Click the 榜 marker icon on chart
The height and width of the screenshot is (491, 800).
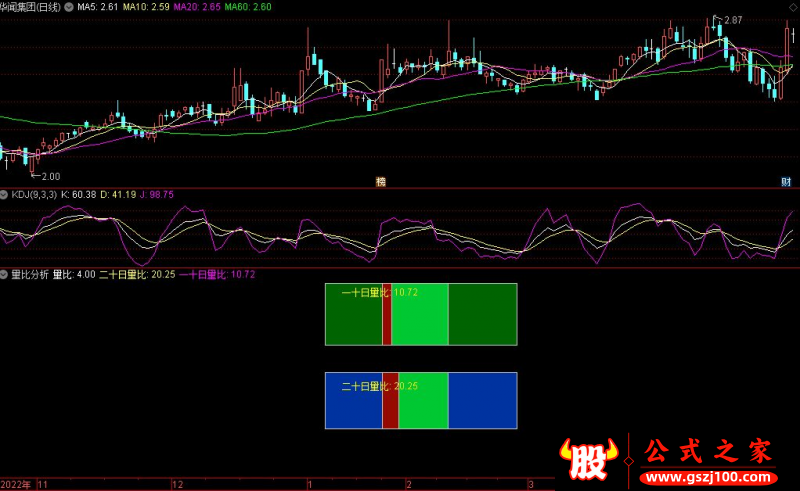click(x=381, y=181)
